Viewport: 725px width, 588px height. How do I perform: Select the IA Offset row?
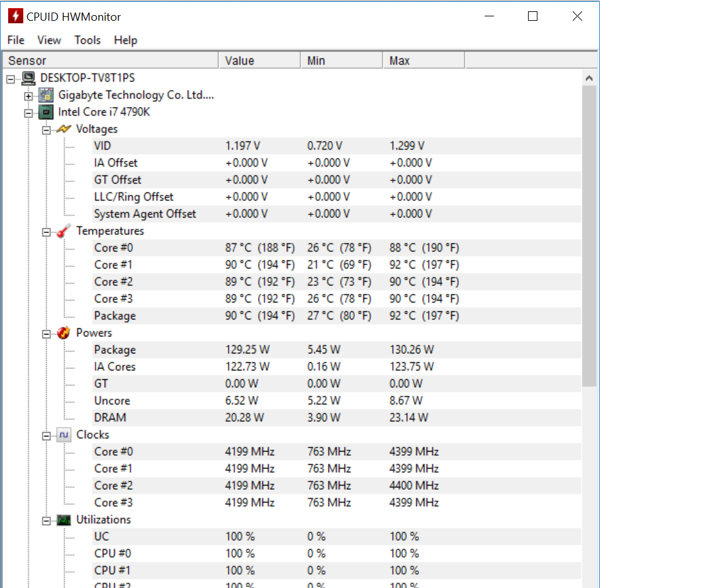pos(337,163)
